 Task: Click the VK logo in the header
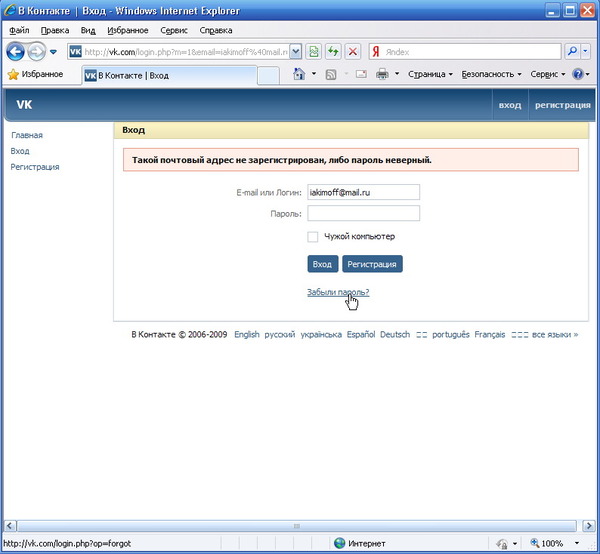tap(24, 104)
